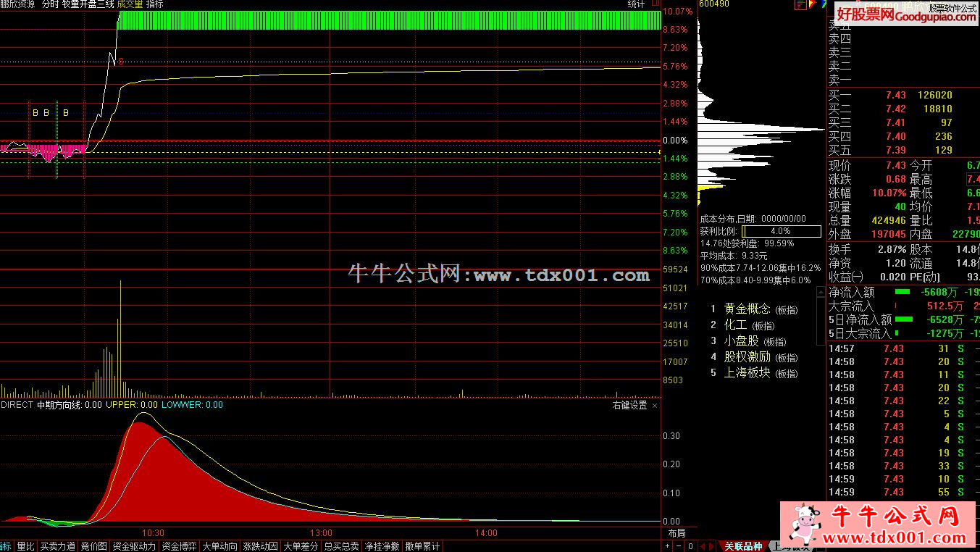Click the 14:59 trade row with volume 55
The image size is (980, 552).
pyautogui.click(x=903, y=492)
